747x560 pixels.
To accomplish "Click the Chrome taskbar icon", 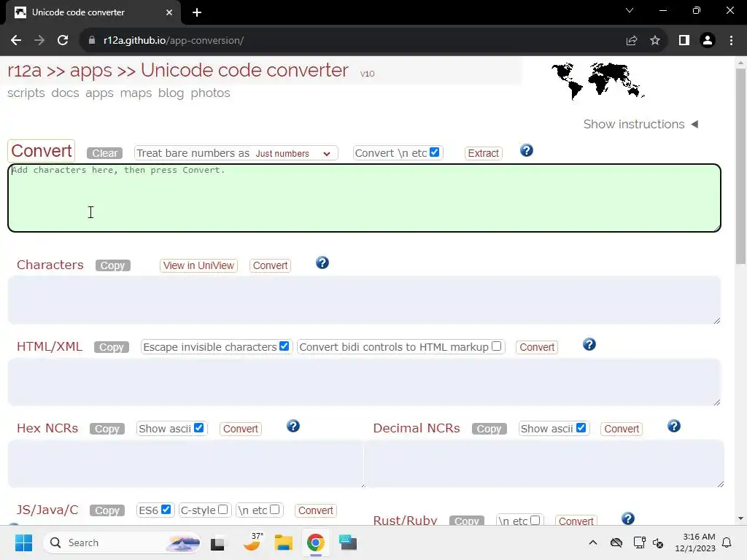I will coord(315,542).
